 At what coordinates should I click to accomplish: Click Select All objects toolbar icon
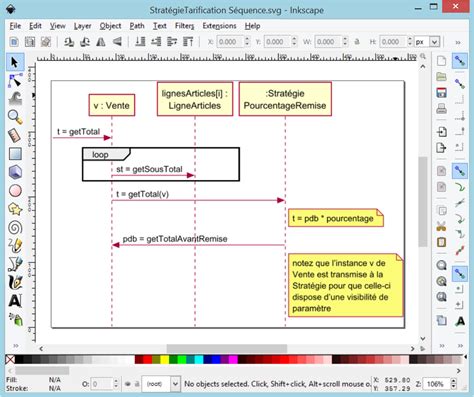14,42
